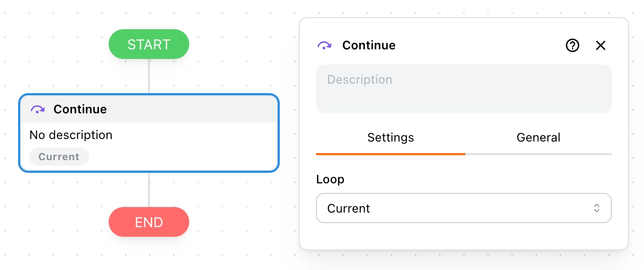Click the No description text in the node
Viewport: 644px width, 270px height.
71,135
